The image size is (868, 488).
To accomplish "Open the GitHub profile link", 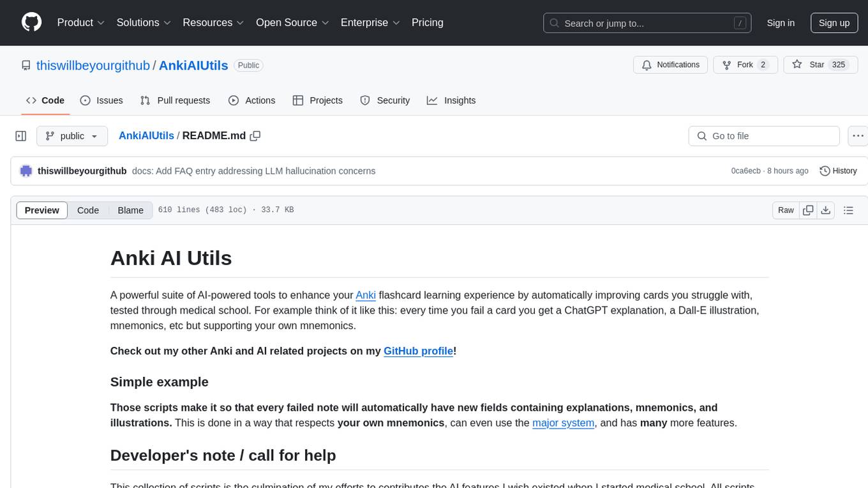I will point(418,351).
